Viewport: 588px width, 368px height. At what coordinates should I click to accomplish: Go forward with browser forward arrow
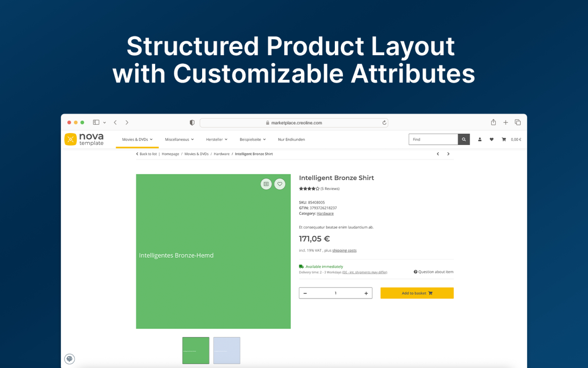127,122
